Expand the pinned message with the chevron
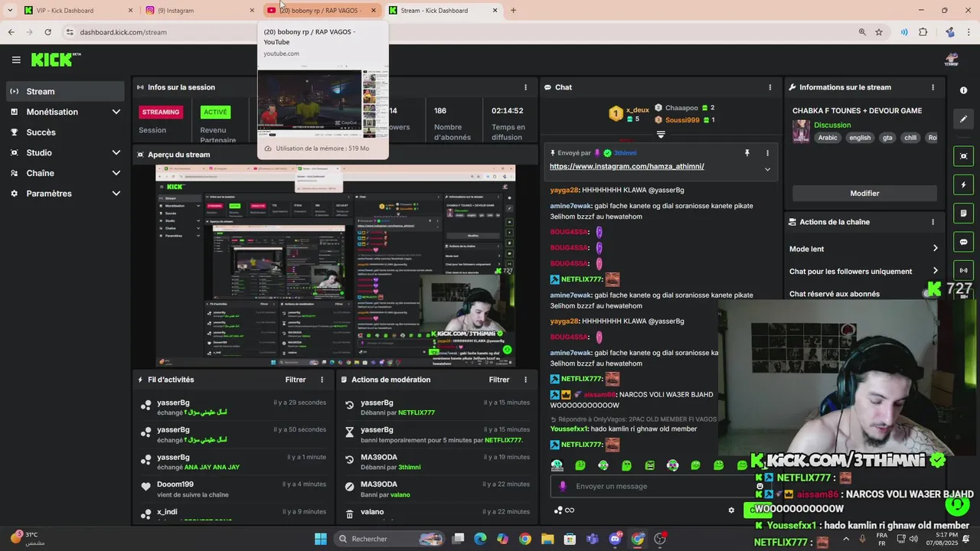Viewport: 980px width, 551px height. click(767, 169)
